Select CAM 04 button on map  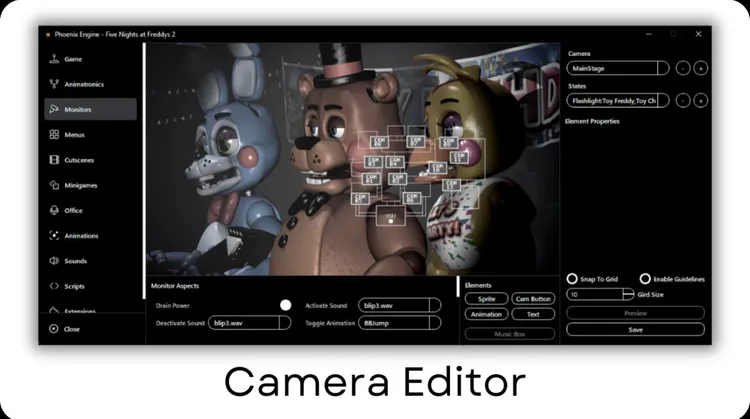[x=395, y=162]
